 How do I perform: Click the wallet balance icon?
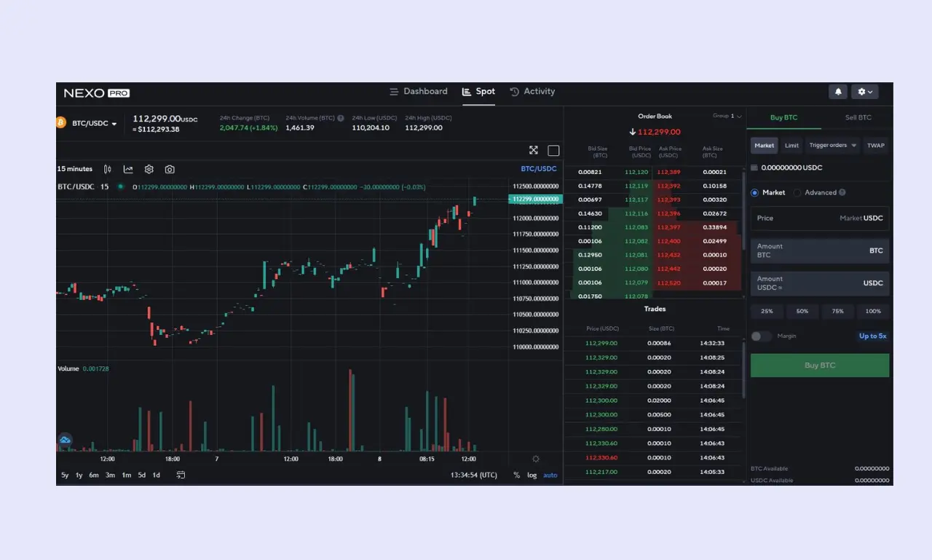[x=754, y=167]
